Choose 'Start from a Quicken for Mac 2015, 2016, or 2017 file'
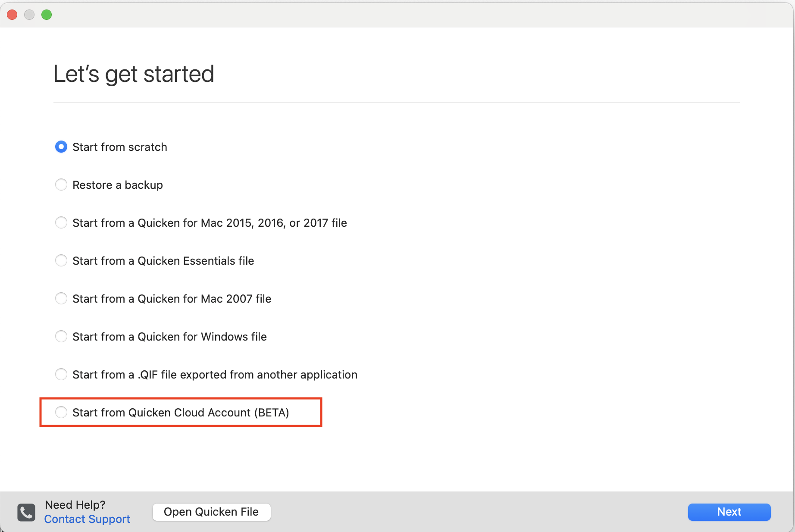795x532 pixels. click(x=61, y=222)
